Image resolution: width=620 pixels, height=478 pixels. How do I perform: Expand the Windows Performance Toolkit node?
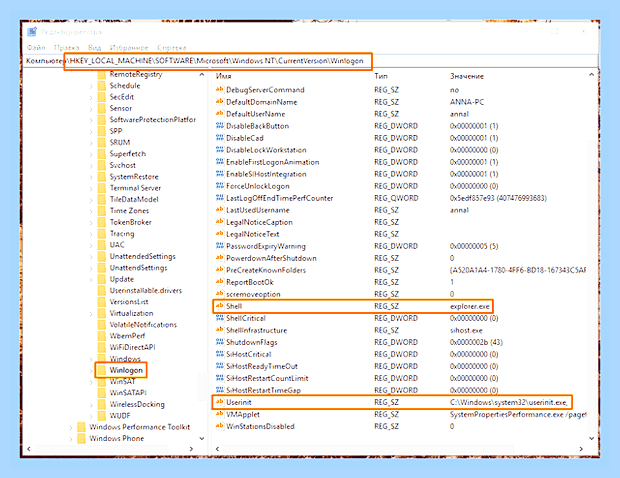(71, 427)
